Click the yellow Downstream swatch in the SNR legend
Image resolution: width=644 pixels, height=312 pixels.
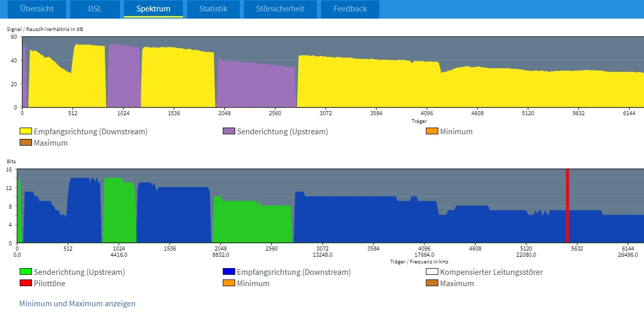[x=26, y=132]
